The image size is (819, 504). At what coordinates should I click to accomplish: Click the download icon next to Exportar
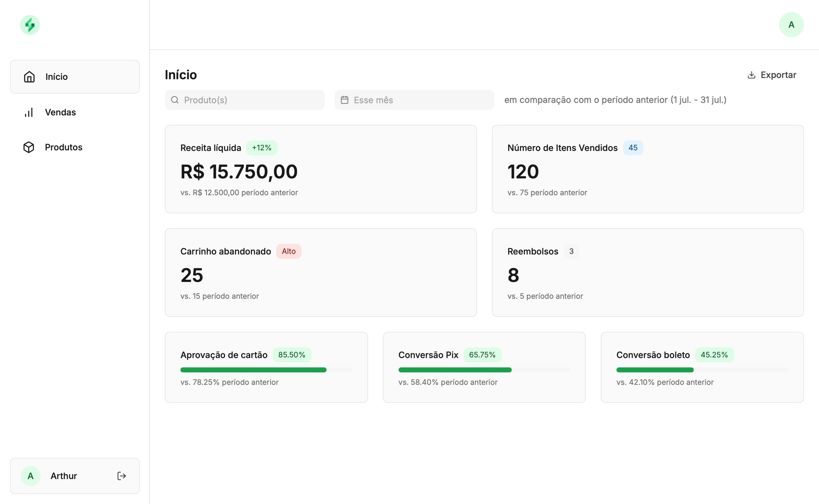(751, 75)
